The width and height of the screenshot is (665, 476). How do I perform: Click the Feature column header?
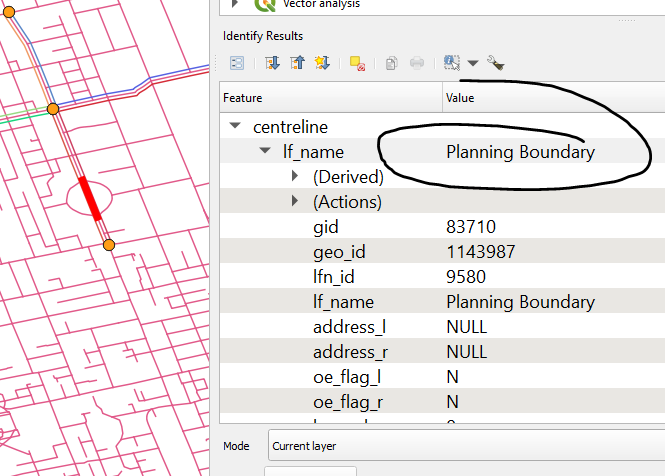pos(331,98)
